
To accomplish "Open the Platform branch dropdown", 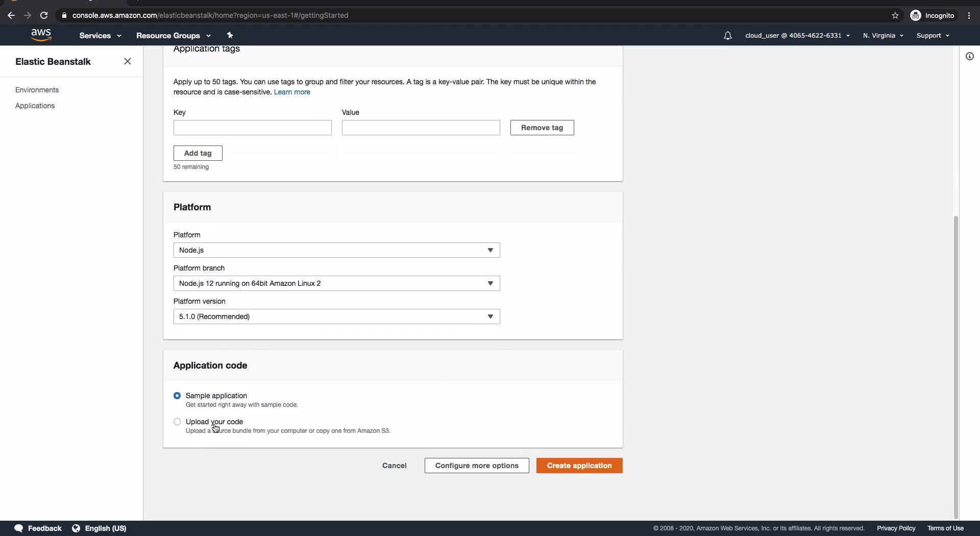I will coord(337,283).
